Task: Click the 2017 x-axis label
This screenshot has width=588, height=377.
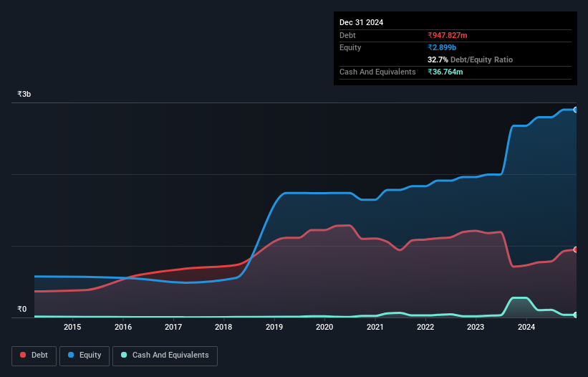Action: tap(173, 327)
